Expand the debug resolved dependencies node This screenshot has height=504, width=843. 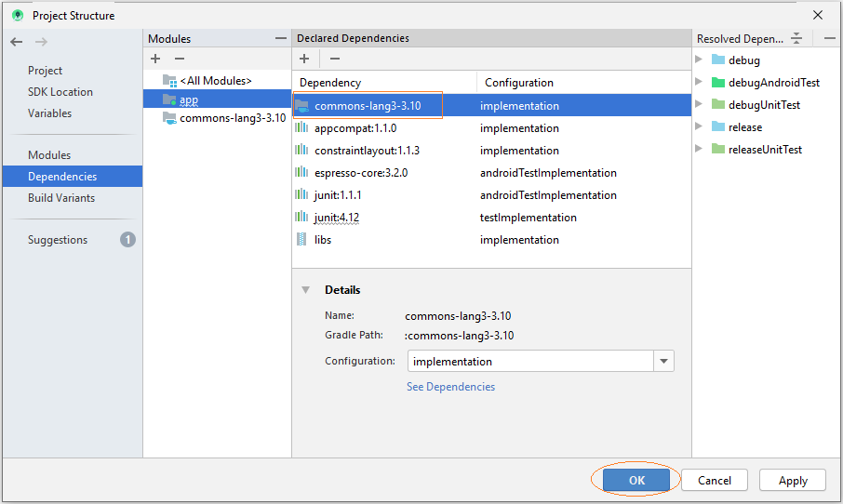(699, 60)
